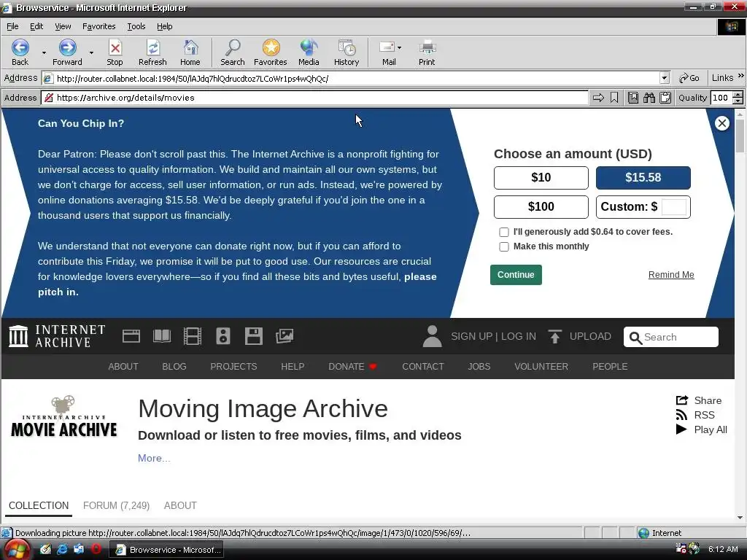Click the RSS link
This screenshot has width=747, height=560.
[x=695, y=415]
